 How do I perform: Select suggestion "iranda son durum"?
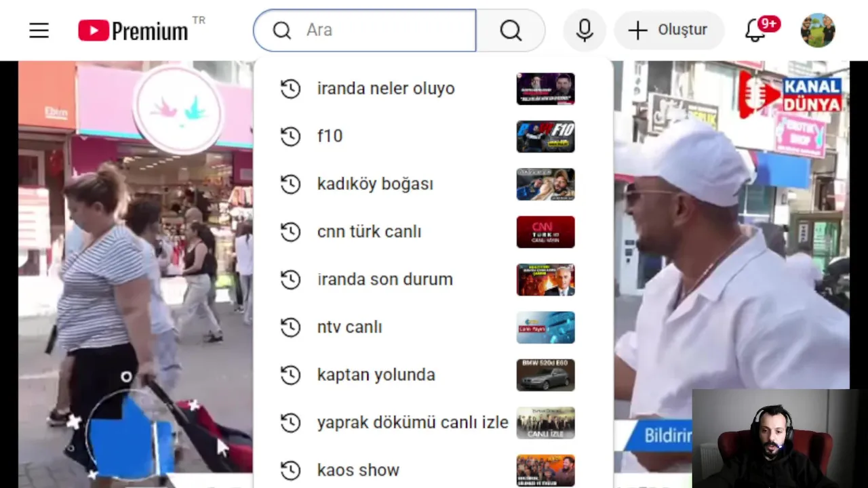(433, 279)
